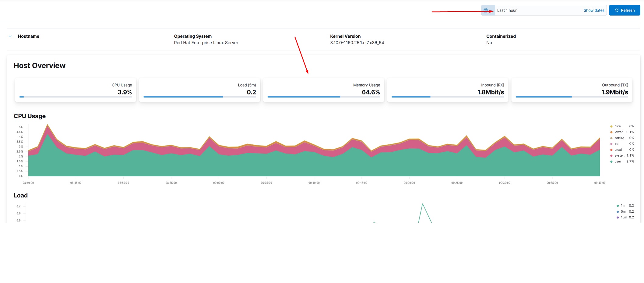Click "Show dates" in the time picker

coord(593,10)
